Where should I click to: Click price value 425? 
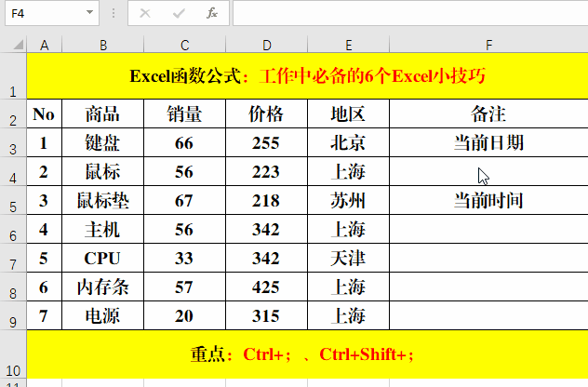(266, 287)
